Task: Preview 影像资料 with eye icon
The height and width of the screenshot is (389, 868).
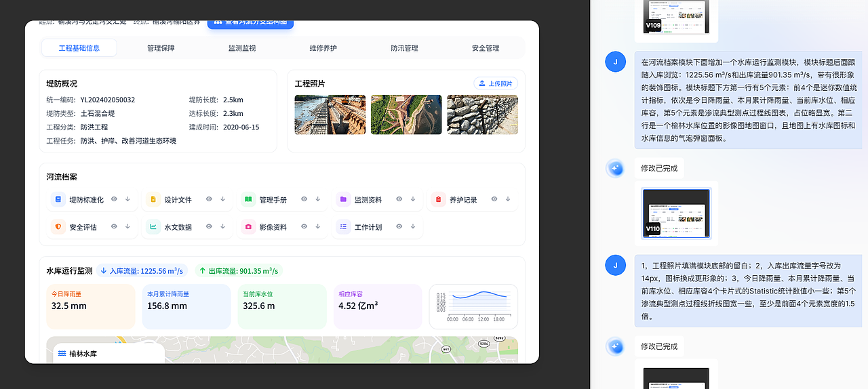Action: pos(304,226)
